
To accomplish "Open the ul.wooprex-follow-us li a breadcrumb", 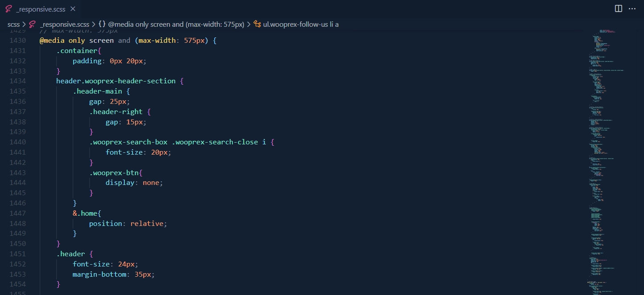I will pos(301,25).
